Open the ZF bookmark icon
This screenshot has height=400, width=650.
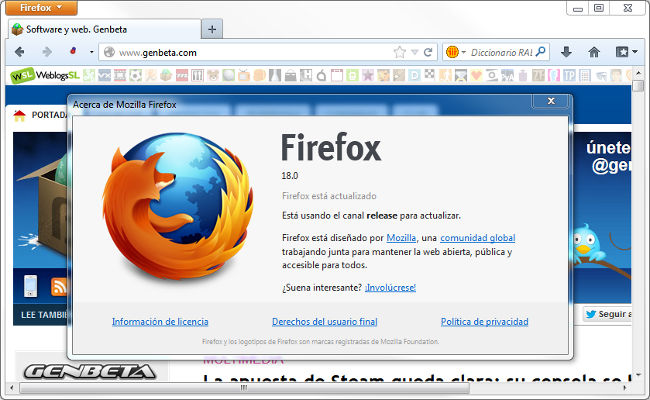pyautogui.click(x=538, y=75)
